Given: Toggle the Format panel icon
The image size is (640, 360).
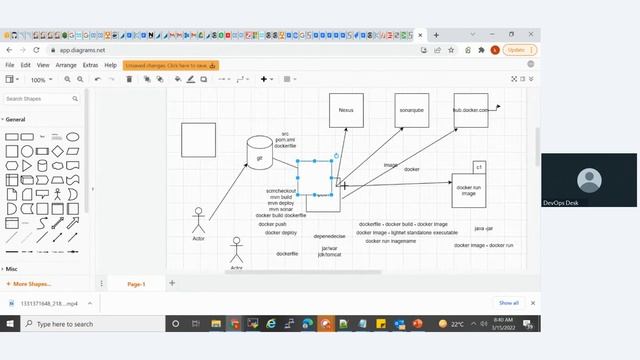Looking at the screenshot, I should [x=522, y=79].
